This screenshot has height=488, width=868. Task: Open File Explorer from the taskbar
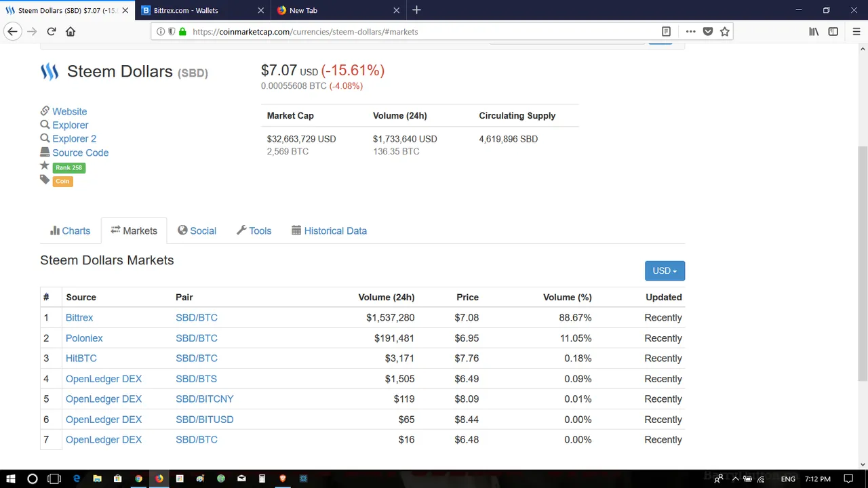[x=97, y=479]
